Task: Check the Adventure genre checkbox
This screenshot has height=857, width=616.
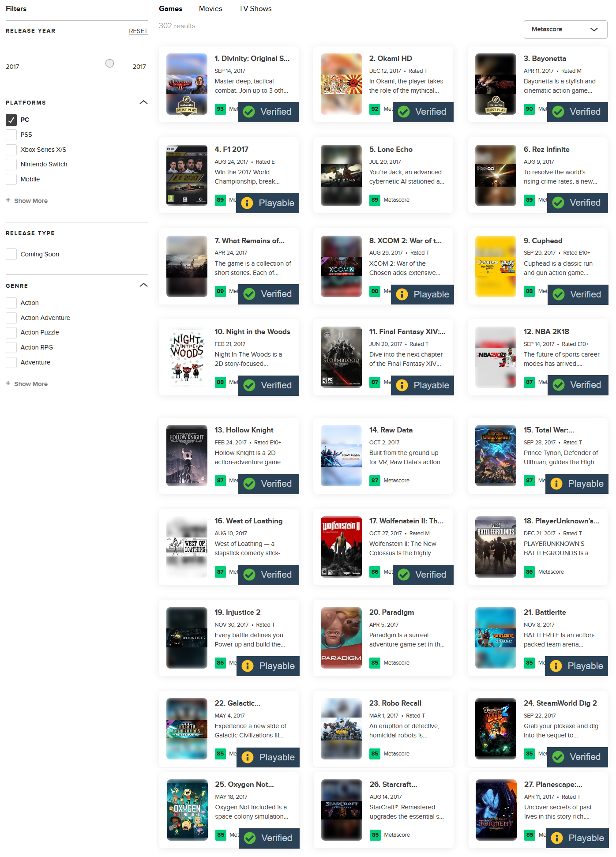Action: pyautogui.click(x=11, y=362)
